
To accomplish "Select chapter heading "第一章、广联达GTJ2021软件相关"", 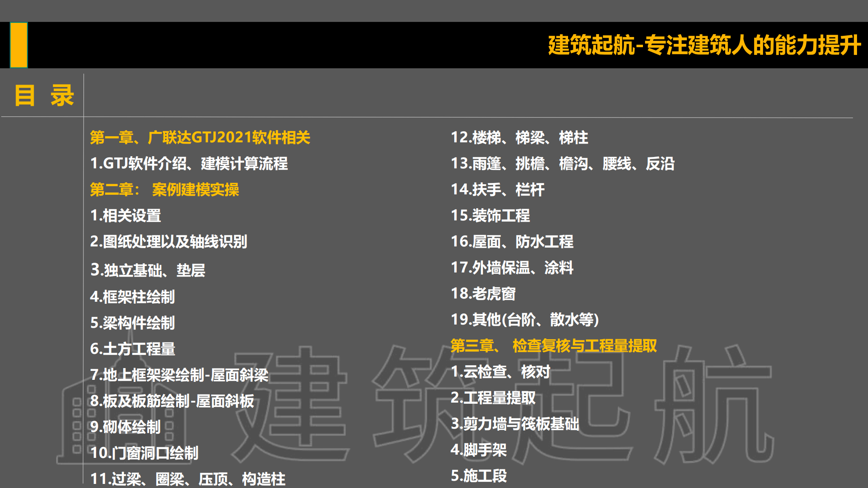I will click(200, 137).
